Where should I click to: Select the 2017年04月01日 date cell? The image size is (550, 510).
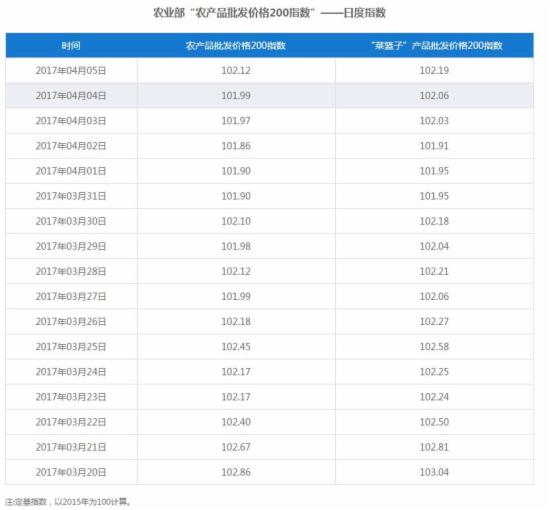tap(71, 171)
